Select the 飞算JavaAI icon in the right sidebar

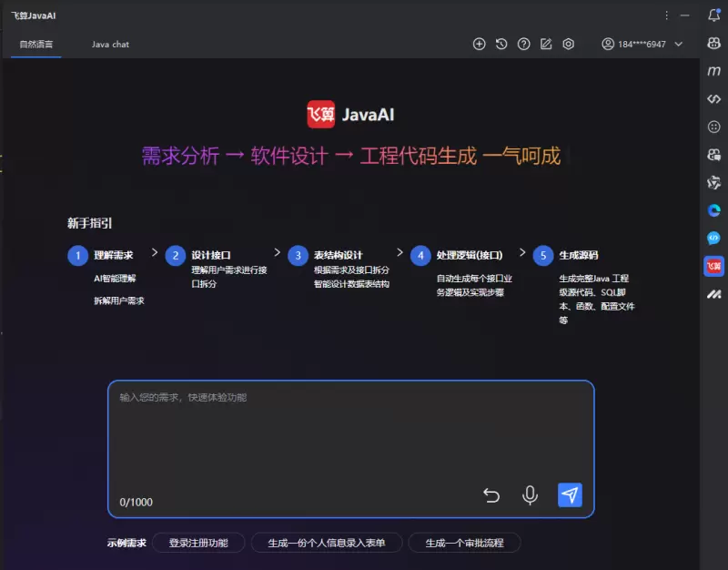tap(713, 265)
